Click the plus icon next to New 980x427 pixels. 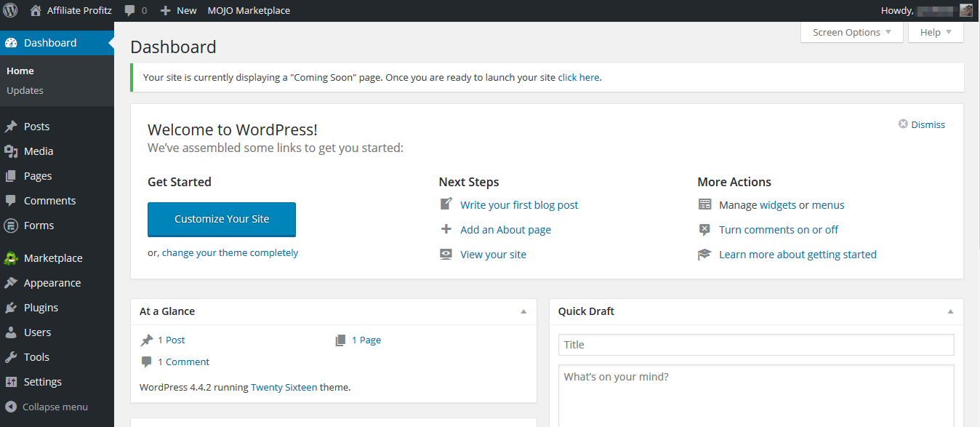pyautogui.click(x=166, y=10)
